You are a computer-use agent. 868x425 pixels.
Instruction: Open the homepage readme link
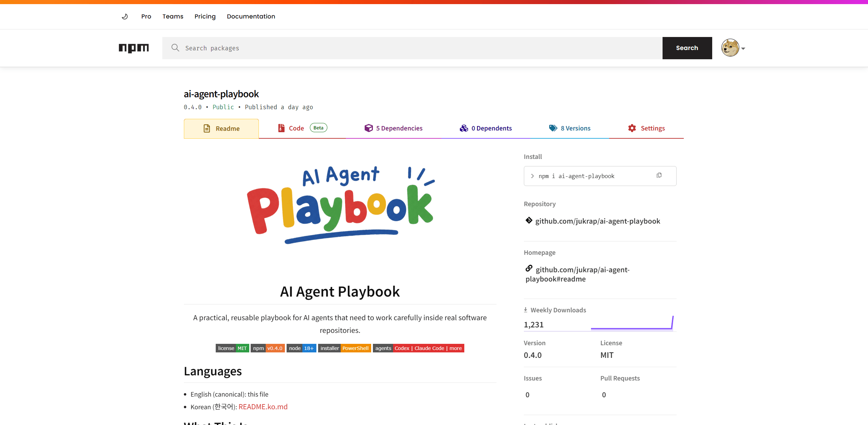point(578,274)
